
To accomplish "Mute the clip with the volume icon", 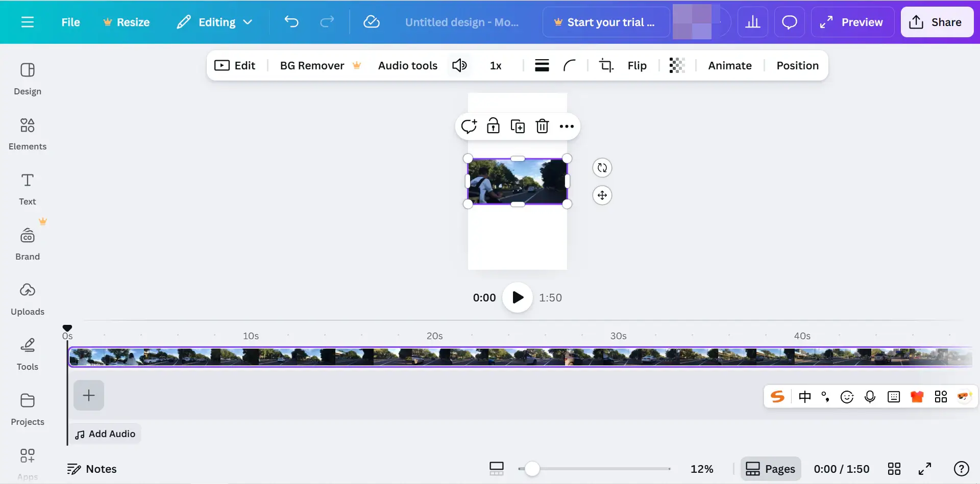I will [459, 65].
